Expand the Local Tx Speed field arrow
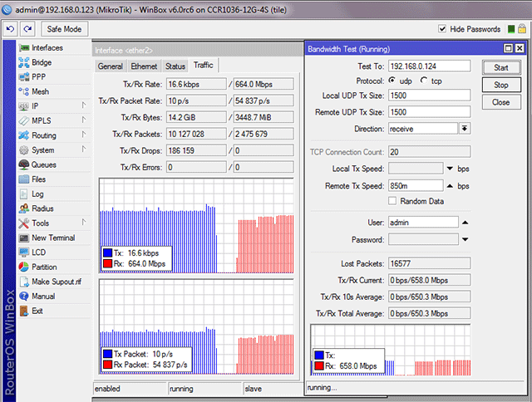532x402 pixels. point(450,169)
